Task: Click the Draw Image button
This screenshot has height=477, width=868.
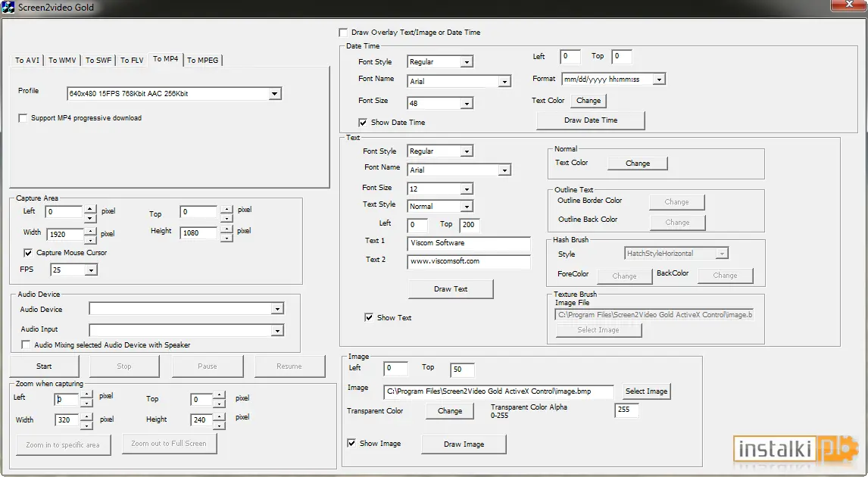Action: pos(464,444)
